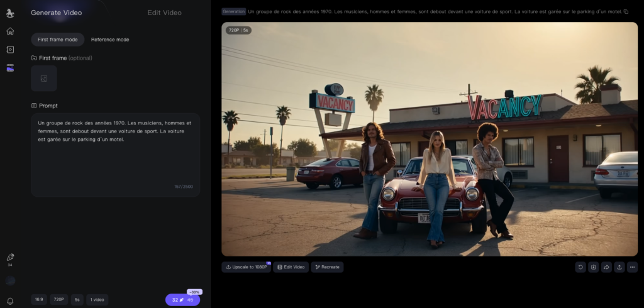
Task: Select First frame mode
Action: point(57,40)
